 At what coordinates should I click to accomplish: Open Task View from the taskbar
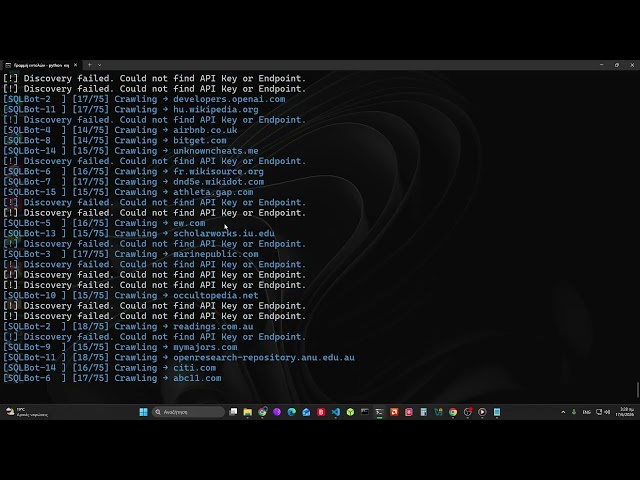pyautogui.click(x=233, y=412)
